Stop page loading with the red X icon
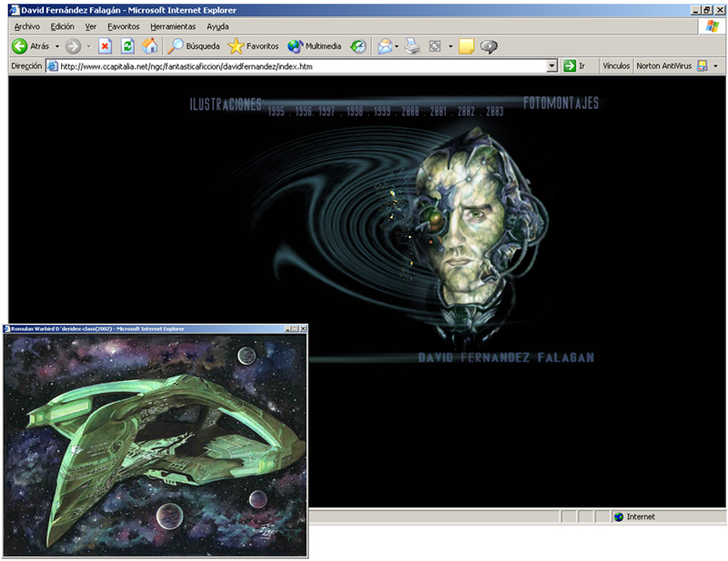The height and width of the screenshot is (561, 728). tap(105, 46)
